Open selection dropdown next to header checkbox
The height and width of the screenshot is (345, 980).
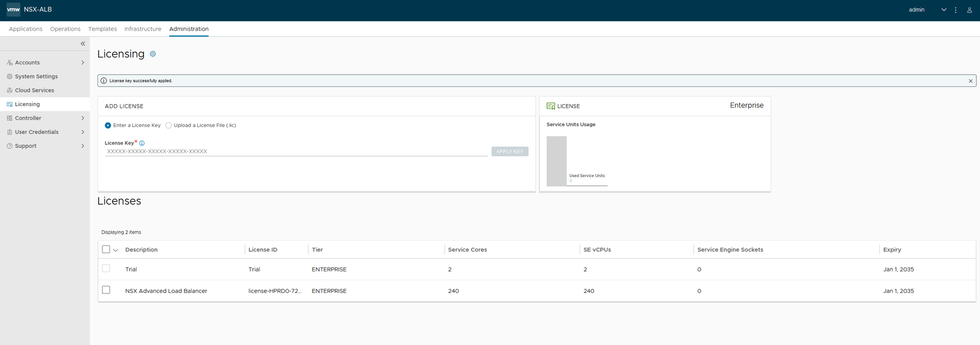coord(116,250)
